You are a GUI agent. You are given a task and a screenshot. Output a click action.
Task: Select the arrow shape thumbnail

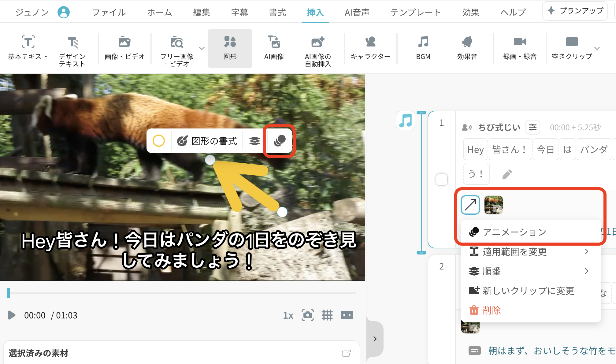point(470,205)
